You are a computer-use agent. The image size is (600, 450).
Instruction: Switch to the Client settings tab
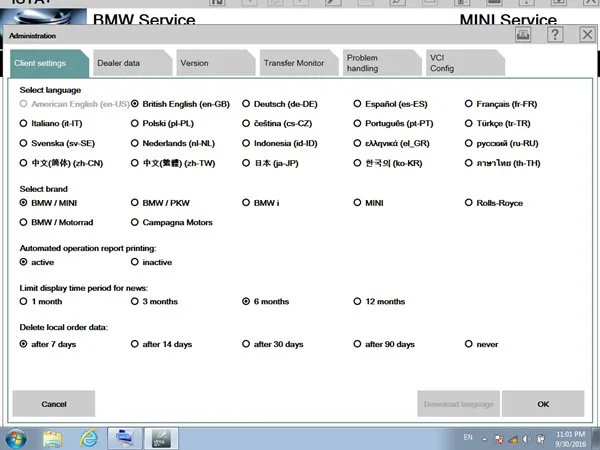(49, 64)
